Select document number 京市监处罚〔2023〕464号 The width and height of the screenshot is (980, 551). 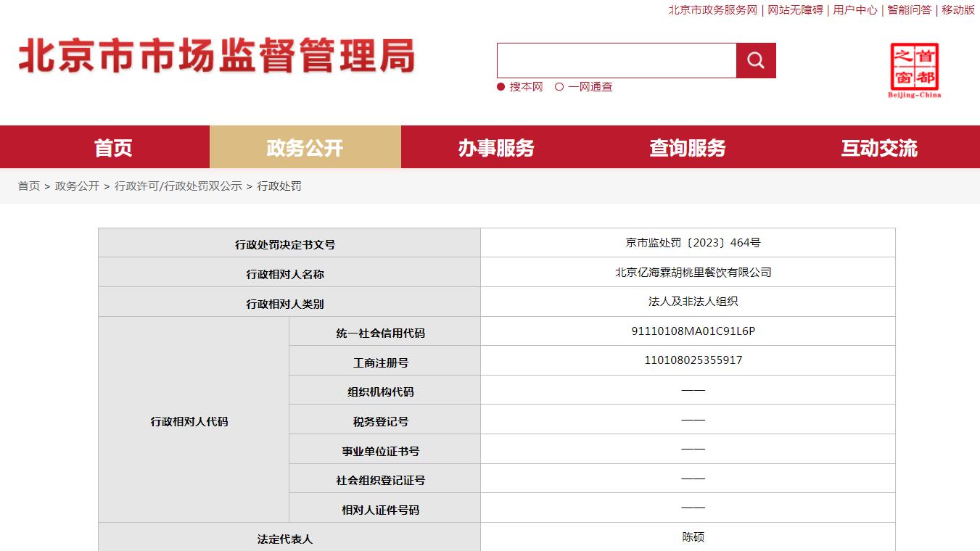pos(693,243)
